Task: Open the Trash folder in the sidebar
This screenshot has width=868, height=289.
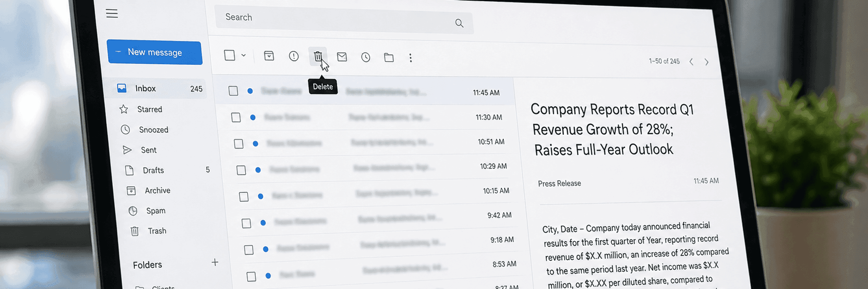Action: [x=157, y=231]
